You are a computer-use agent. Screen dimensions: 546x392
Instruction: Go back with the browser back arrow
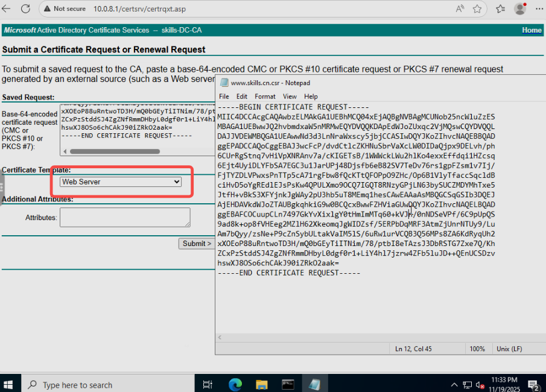click(x=6, y=8)
